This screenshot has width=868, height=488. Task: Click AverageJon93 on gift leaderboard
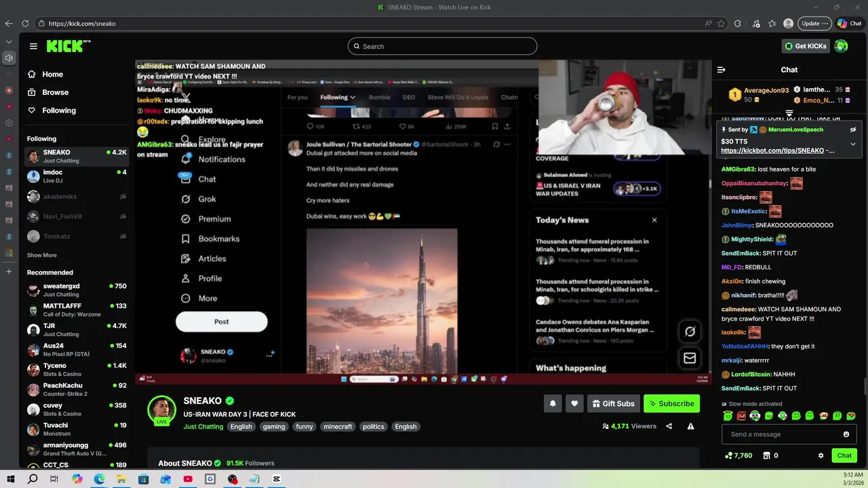[x=766, y=90]
